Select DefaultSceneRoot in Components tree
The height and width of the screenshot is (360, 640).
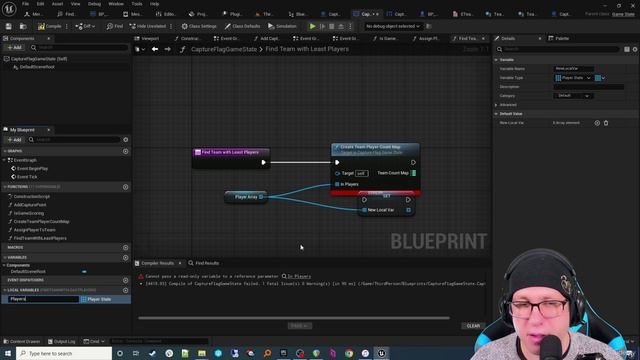(37, 67)
